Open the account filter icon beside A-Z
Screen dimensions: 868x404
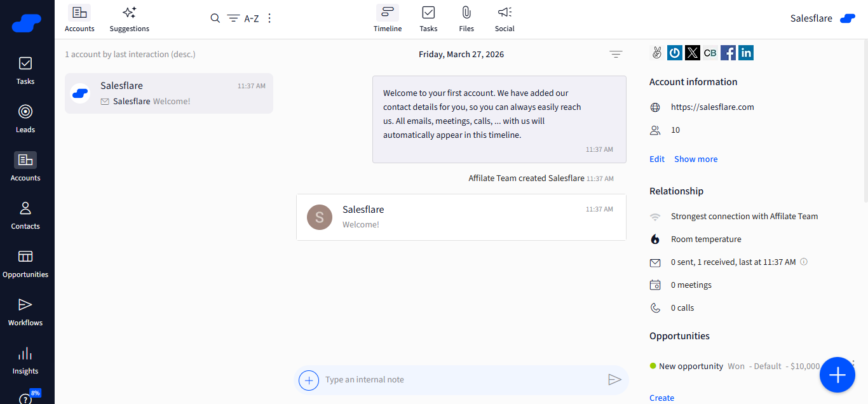[x=233, y=18]
